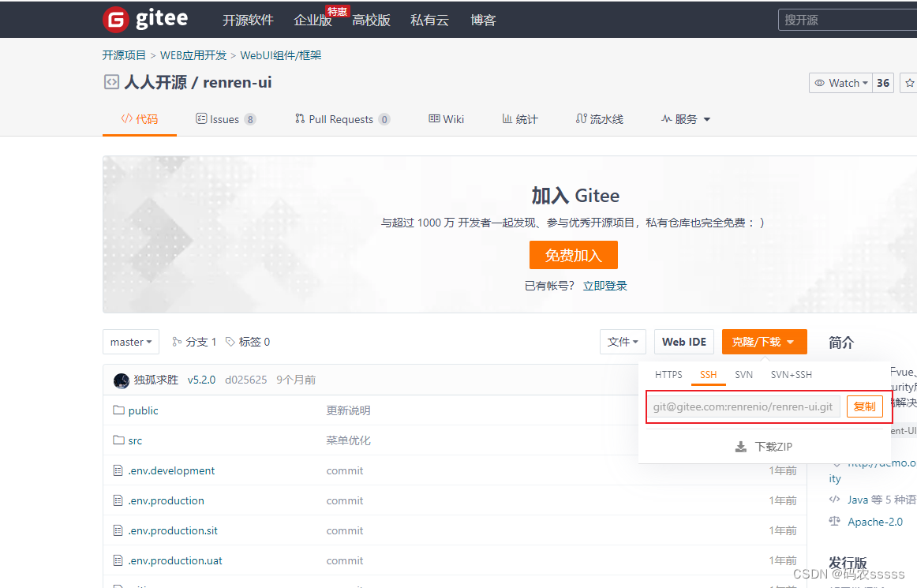Open the Web IDE button
The width and height of the screenshot is (917, 588).
point(684,342)
